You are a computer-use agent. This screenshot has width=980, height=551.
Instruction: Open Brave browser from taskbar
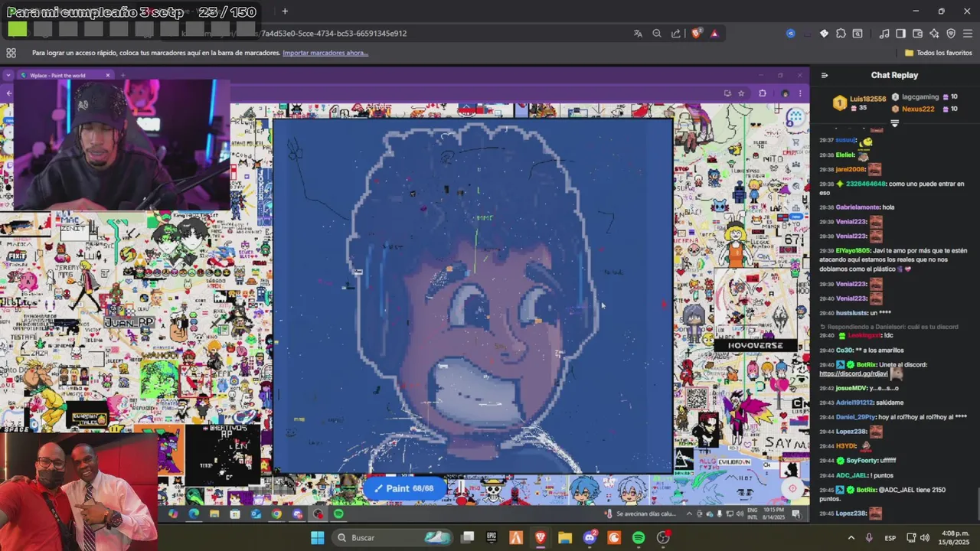(541, 538)
